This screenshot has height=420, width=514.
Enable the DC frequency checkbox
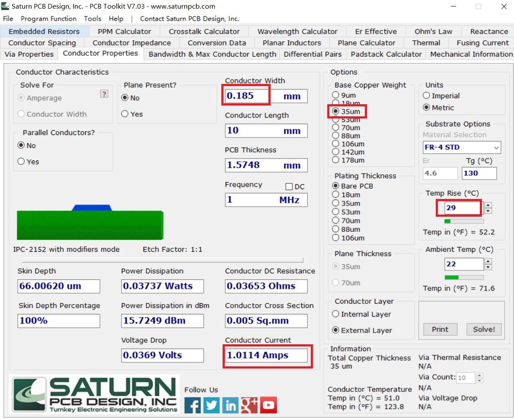[289, 187]
